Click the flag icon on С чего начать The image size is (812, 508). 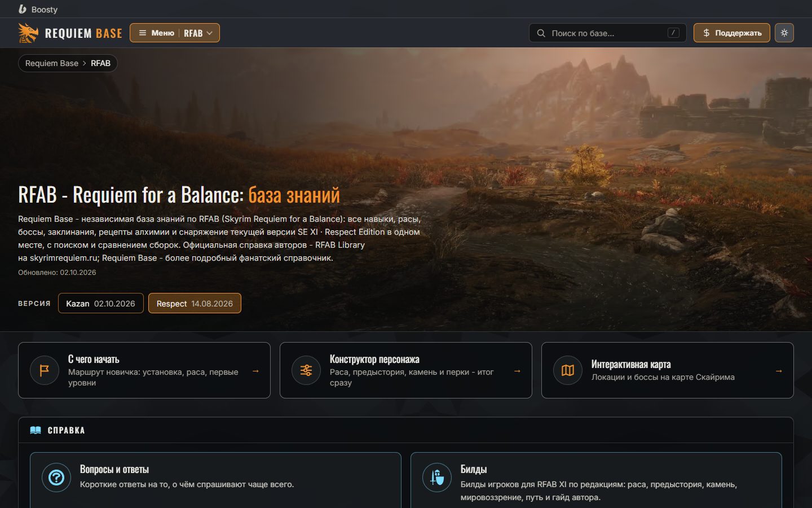click(45, 370)
